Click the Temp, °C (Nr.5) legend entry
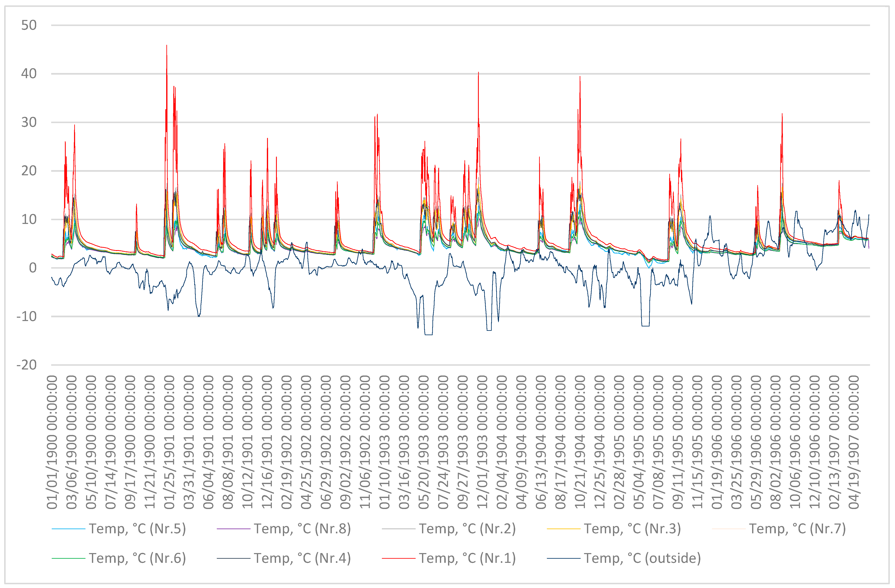895x588 pixels. pos(137,529)
